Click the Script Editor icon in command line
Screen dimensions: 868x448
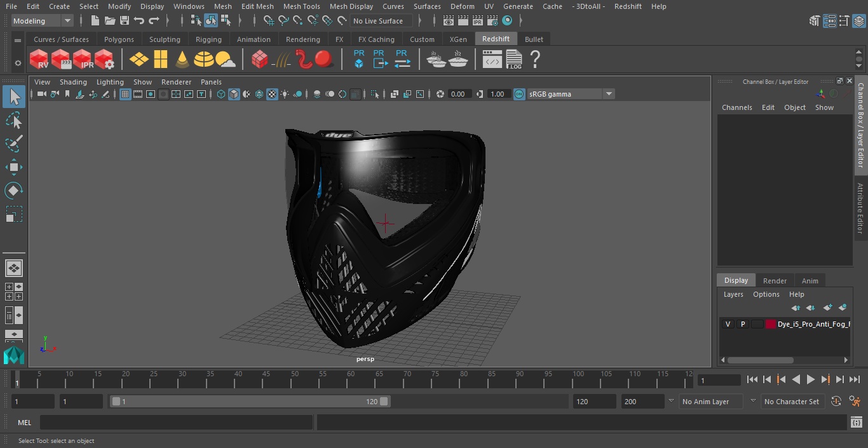click(x=857, y=423)
